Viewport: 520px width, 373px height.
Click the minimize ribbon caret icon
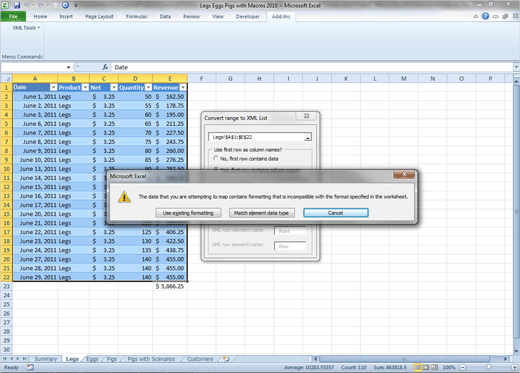tap(476, 16)
